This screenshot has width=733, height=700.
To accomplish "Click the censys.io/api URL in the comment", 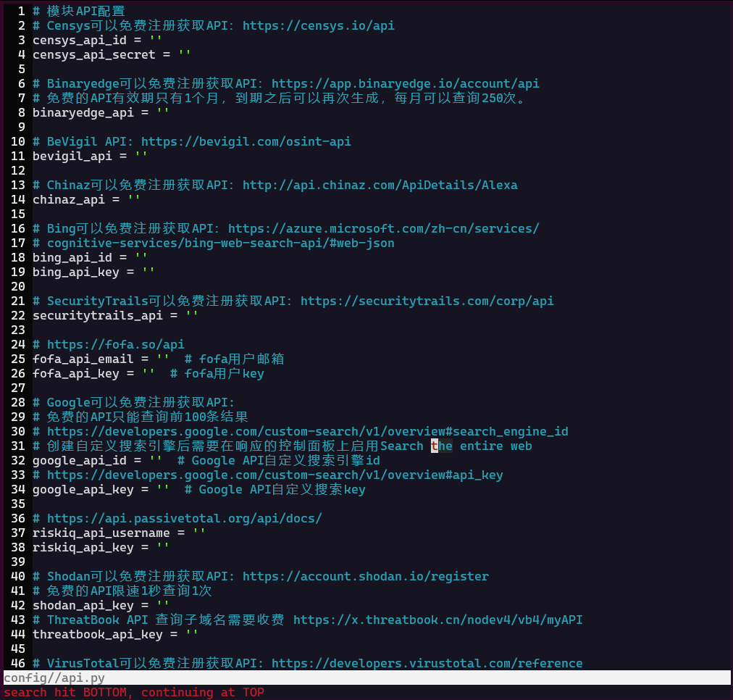I will (318, 25).
